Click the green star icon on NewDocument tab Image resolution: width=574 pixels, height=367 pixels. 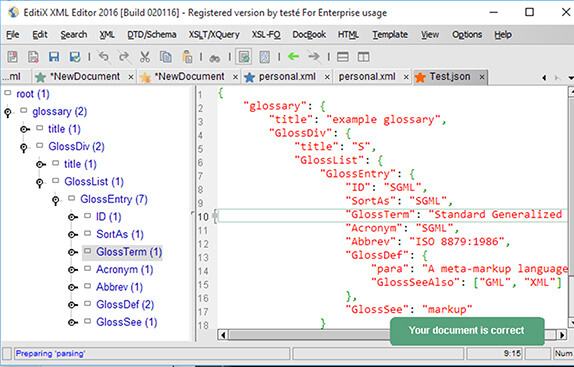pos(40,77)
